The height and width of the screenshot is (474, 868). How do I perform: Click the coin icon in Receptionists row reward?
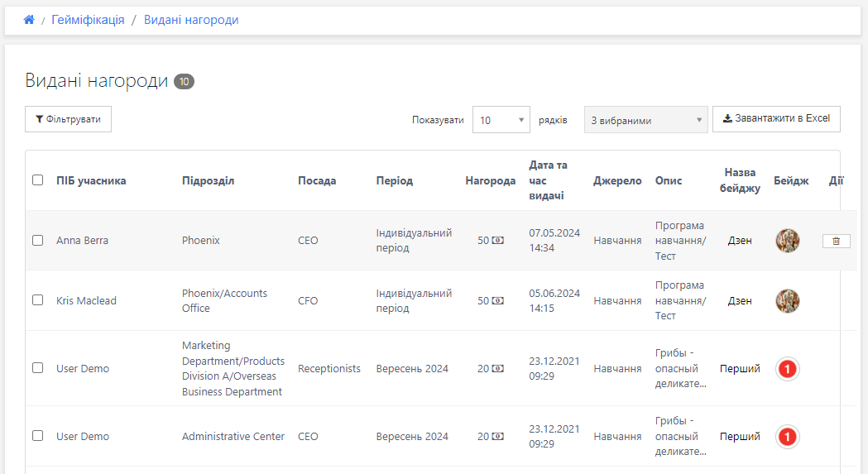point(497,369)
